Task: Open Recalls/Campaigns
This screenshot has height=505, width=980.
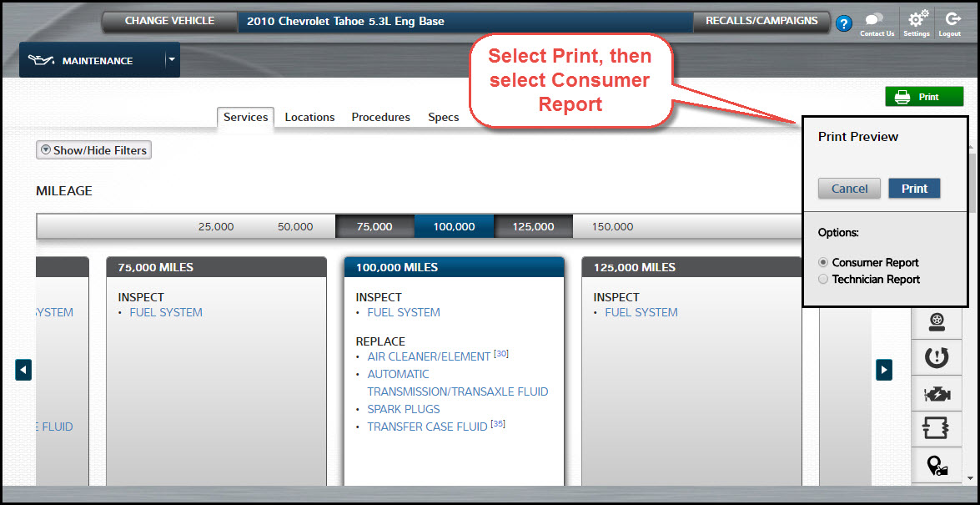Action: click(761, 21)
